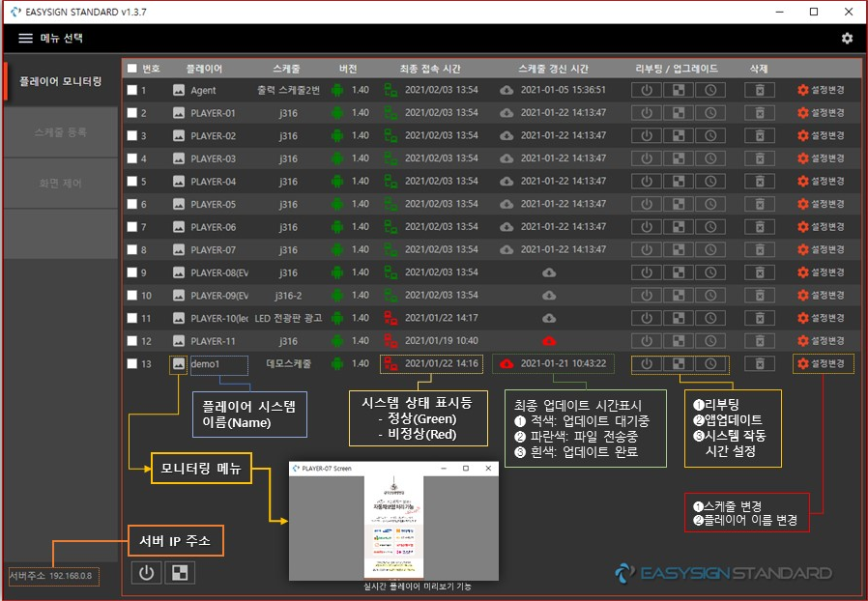
Task: Open the monitoring screen icon for Agent
Action: pyautogui.click(x=178, y=90)
